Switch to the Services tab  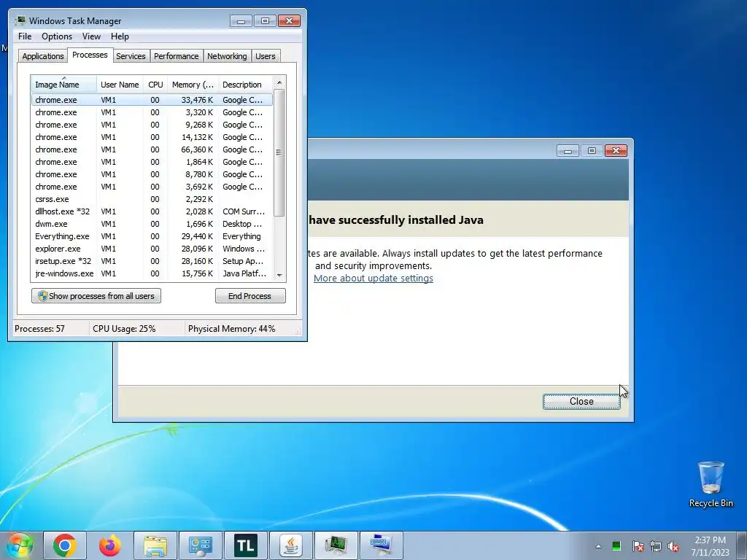coord(131,56)
